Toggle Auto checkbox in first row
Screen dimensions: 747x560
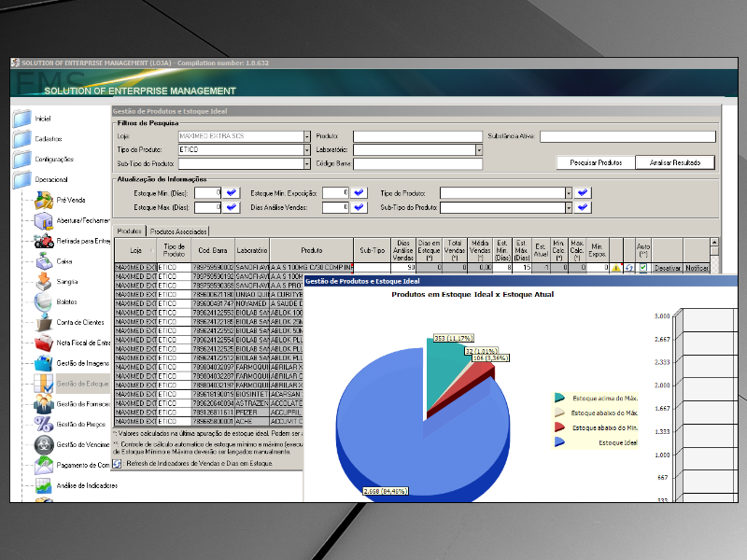pyautogui.click(x=643, y=268)
